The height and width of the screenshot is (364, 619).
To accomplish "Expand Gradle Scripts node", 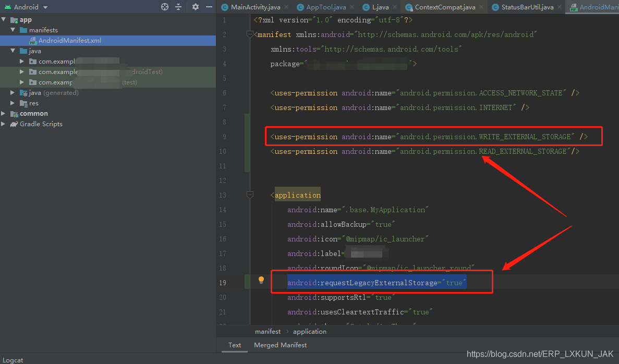I will coord(4,124).
